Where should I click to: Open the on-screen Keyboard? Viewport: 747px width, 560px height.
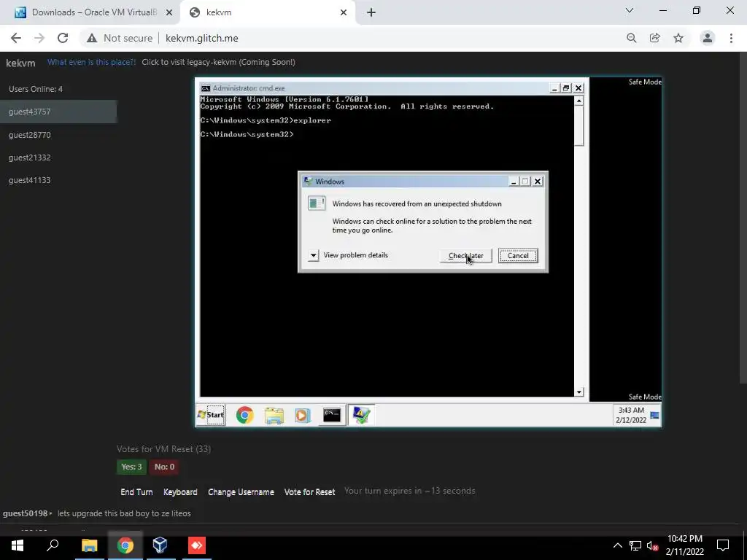pyautogui.click(x=180, y=492)
